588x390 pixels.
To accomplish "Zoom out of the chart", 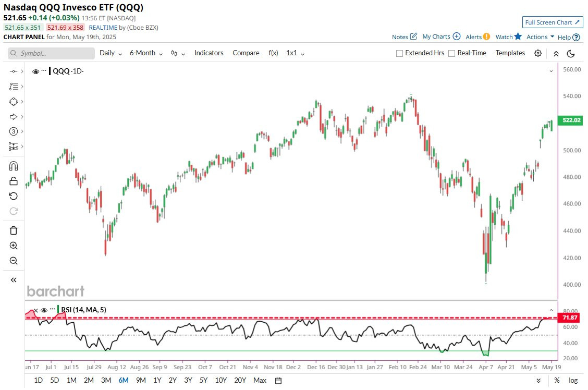I will click(14, 261).
